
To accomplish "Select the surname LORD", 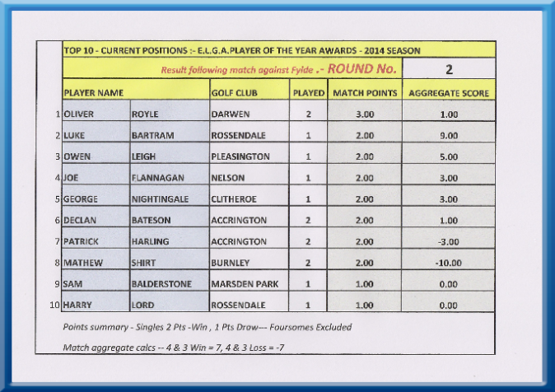I will [x=142, y=305].
